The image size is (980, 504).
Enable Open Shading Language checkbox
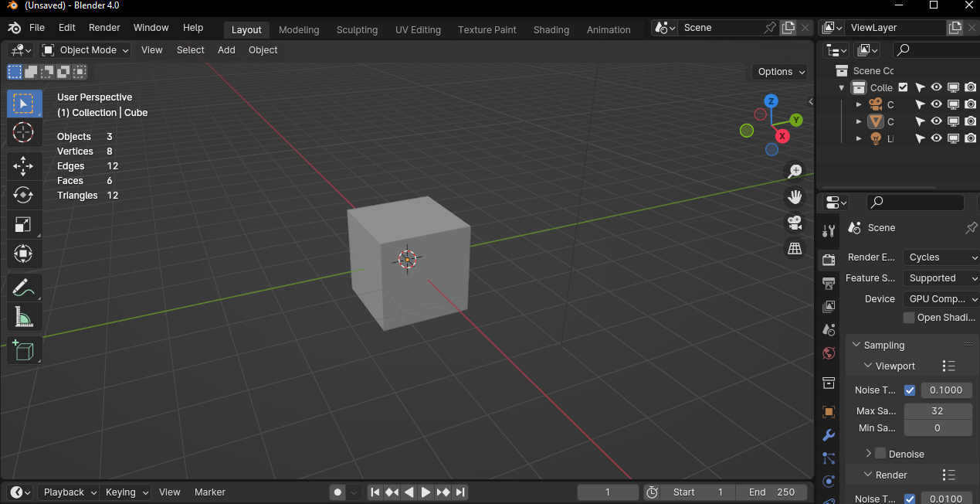(x=909, y=318)
